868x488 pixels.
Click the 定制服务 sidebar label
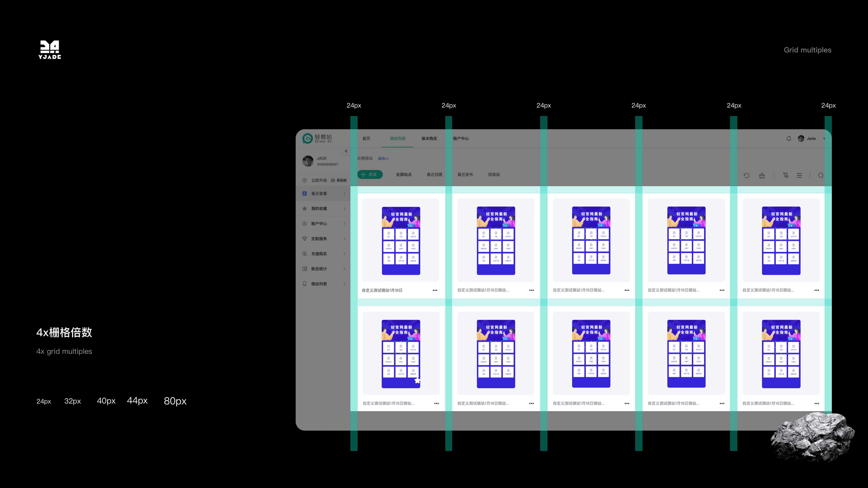point(319,239)
